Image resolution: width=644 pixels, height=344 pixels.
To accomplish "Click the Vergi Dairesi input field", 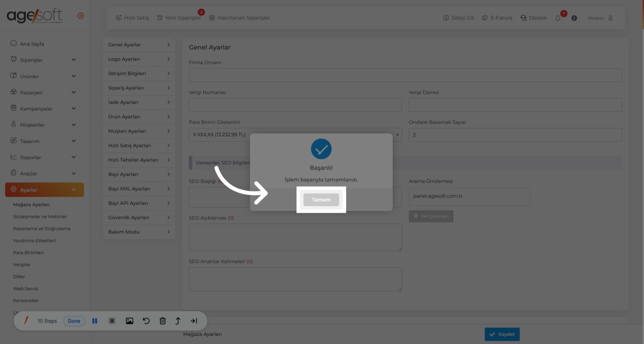I will (515, 105).
